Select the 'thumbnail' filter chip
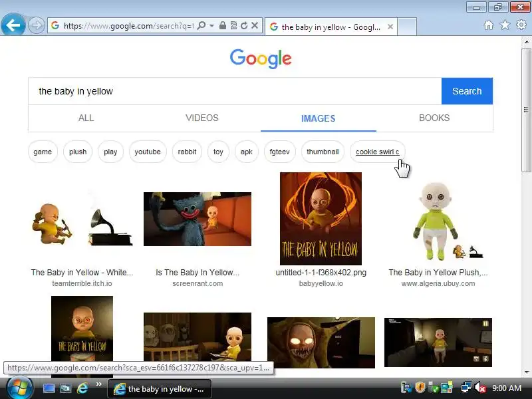Image resolution: width=532 pixels, height=399 pixels. [323, 152]
